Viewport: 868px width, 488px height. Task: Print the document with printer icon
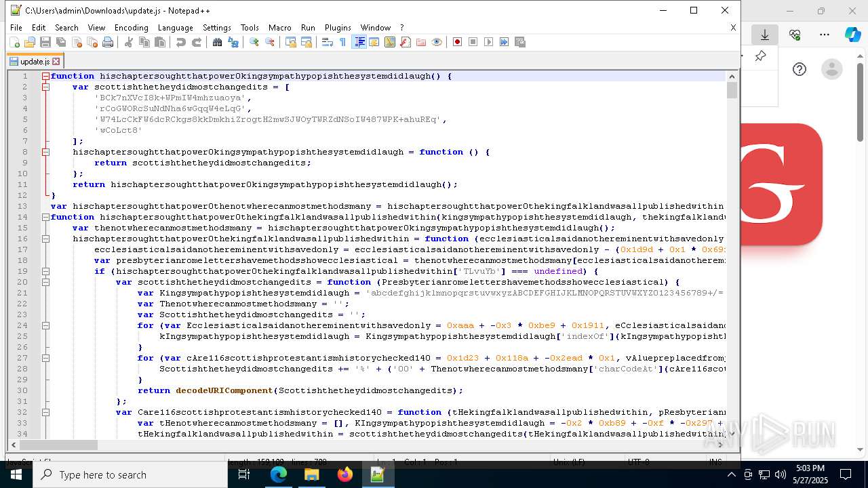(x=108, y=42)
